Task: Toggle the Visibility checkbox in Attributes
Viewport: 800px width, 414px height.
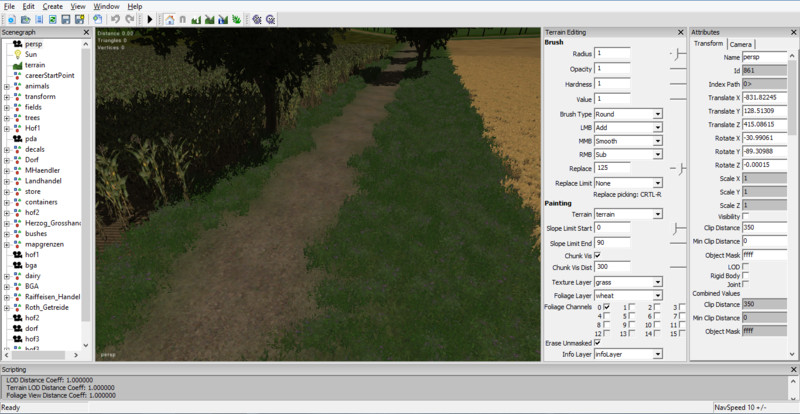Action: pyautogui.click(x=745, y=216)
